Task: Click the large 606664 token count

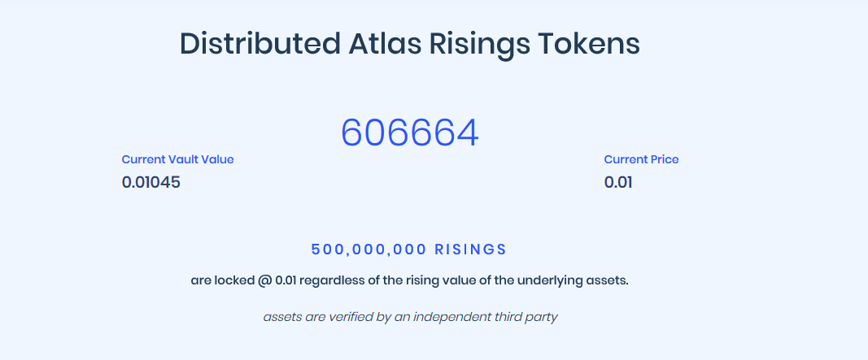Action: [x=409, y=132]
